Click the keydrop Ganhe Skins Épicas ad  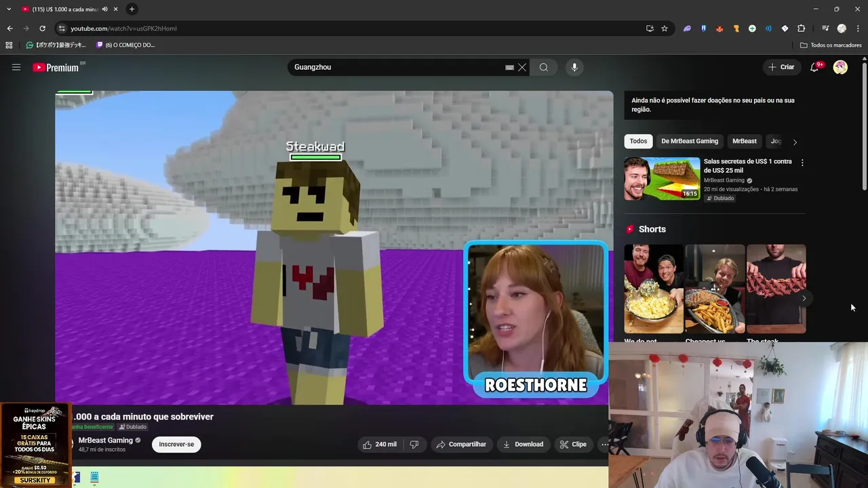point(35,445)
